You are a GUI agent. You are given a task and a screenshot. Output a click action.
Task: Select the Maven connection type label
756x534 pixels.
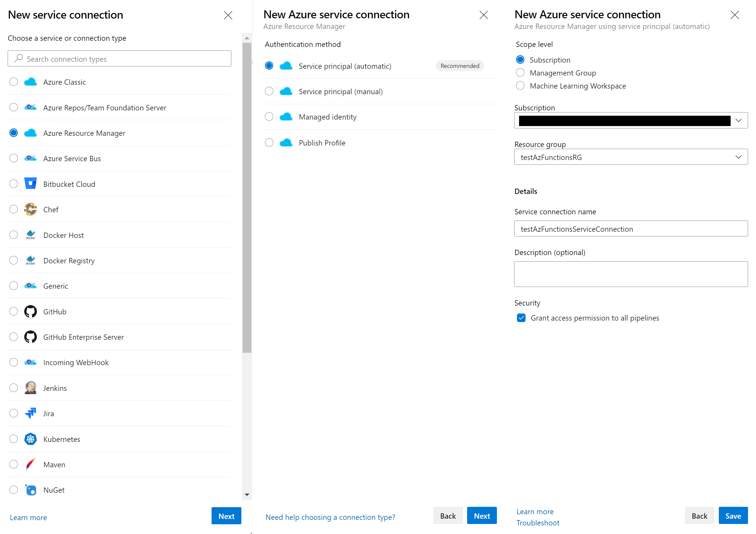(54, 465)
